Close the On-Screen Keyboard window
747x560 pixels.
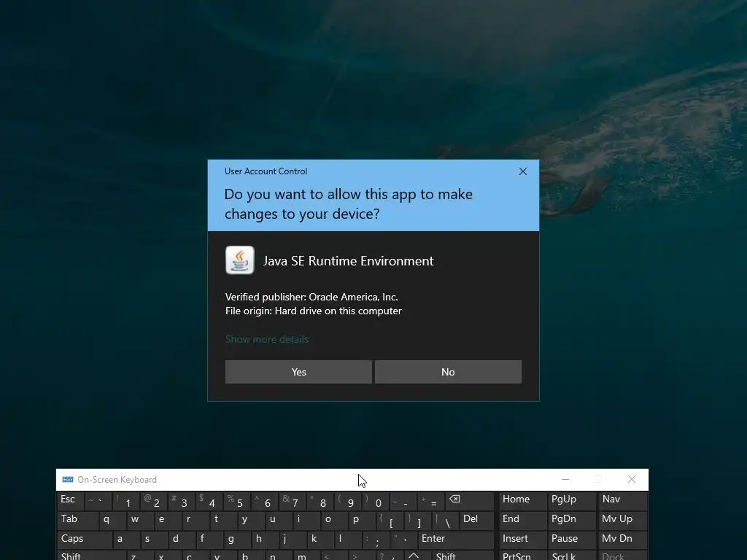[632, 479]
